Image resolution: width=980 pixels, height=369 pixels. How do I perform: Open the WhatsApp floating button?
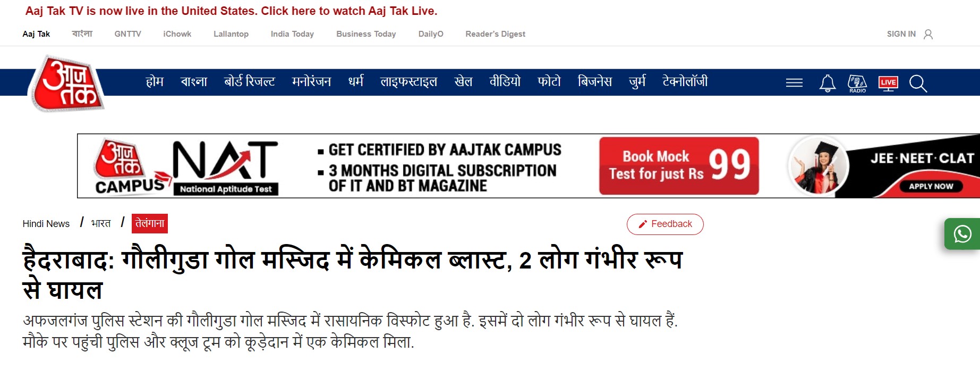962,234
